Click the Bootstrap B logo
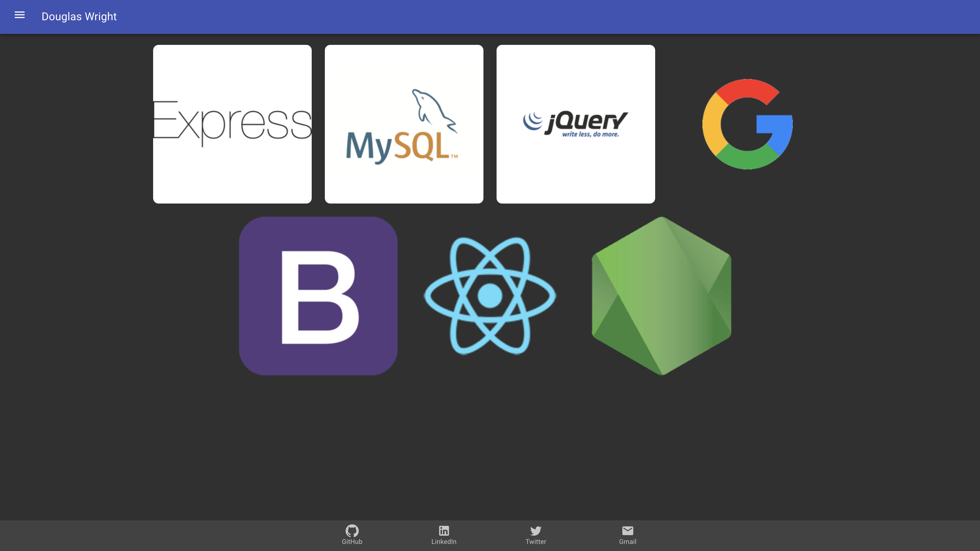The image size is (980, 551). pos(318,296)
